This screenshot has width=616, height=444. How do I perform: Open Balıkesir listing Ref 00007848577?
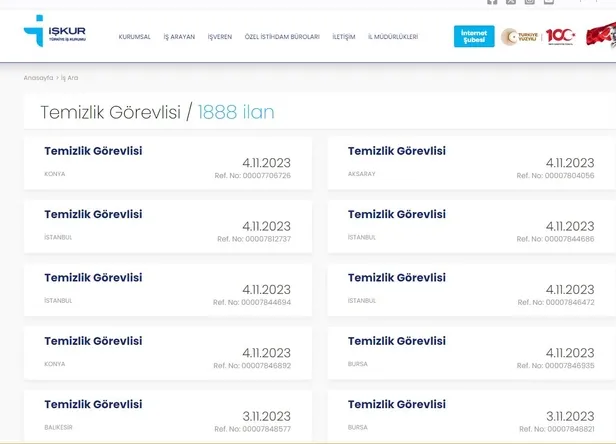coord(168,416)
